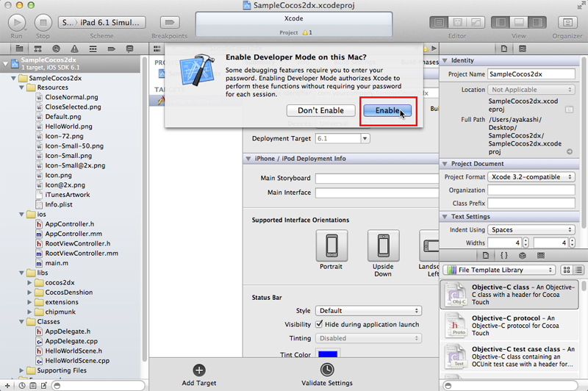Viewport: 588px width, 391px height.
Task: Show the Issue navigator warning icon
Action: (x=75, y=49)
